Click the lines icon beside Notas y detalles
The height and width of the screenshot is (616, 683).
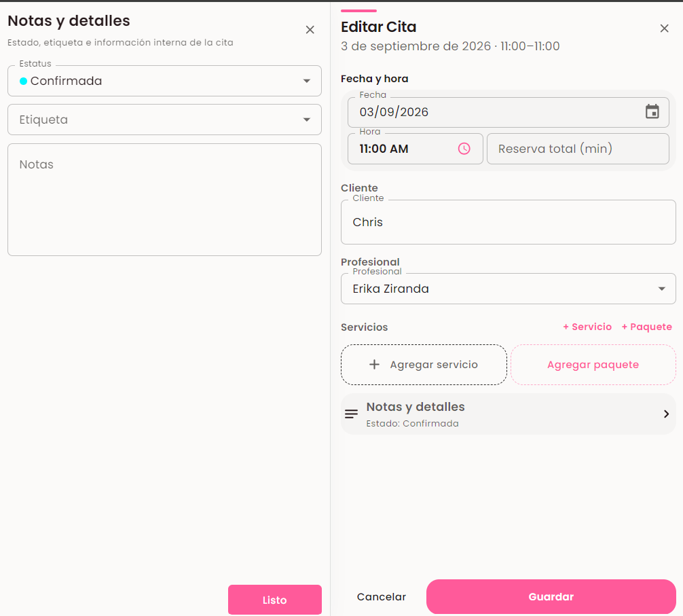pos(351,414)
